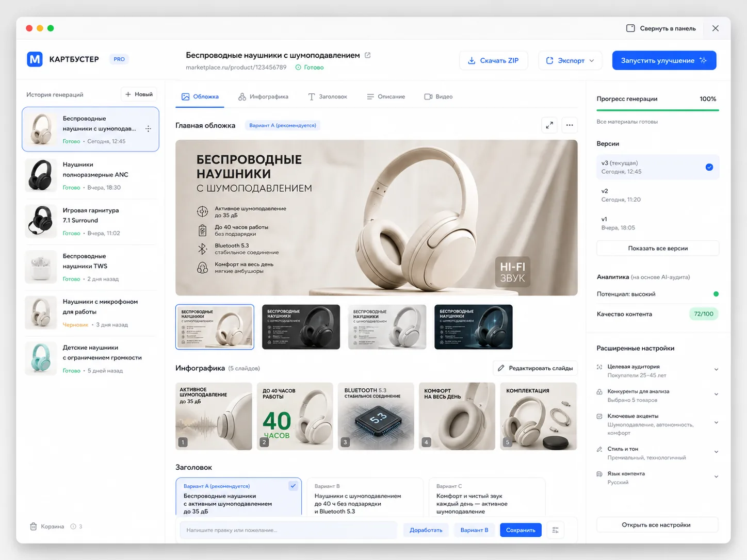Click Вариант B button in bottom bar
747x560 pixels.
[474, 530]
